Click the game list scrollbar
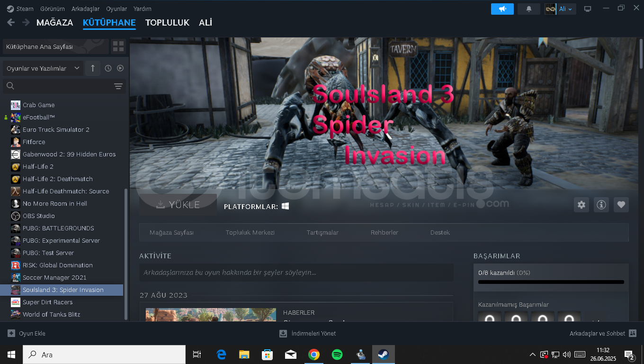The height and width of the screenshot is (364, 644). click(x=125, y=254)
